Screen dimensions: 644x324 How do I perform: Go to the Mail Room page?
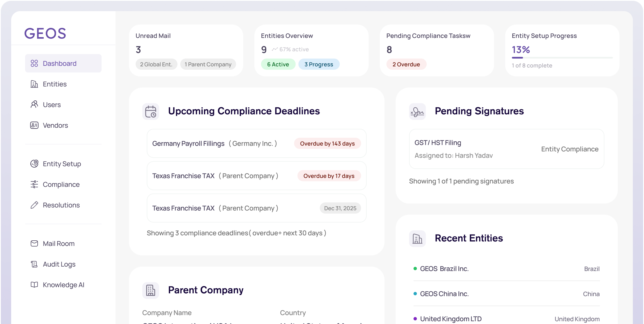point(59,243)
